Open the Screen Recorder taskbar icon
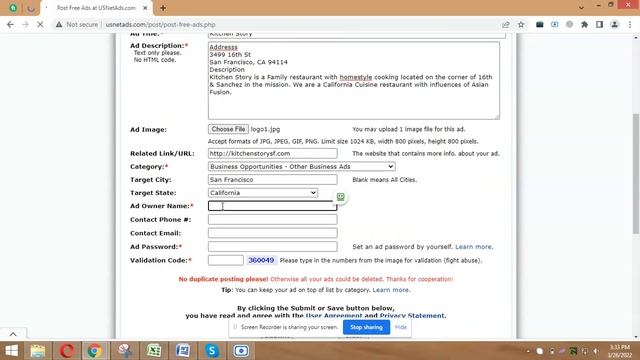Image resolution: width=640 pixels, height=360 pixels. coord(241,351)
